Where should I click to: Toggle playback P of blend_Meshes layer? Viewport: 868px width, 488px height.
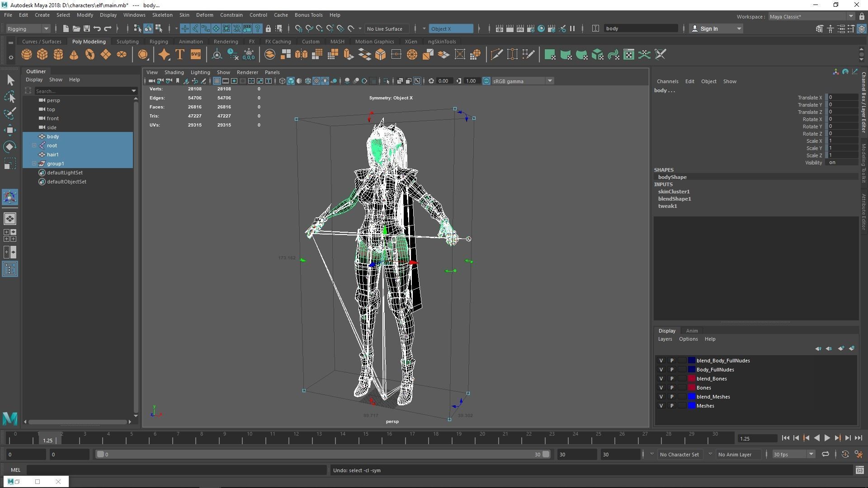point(672,397)
